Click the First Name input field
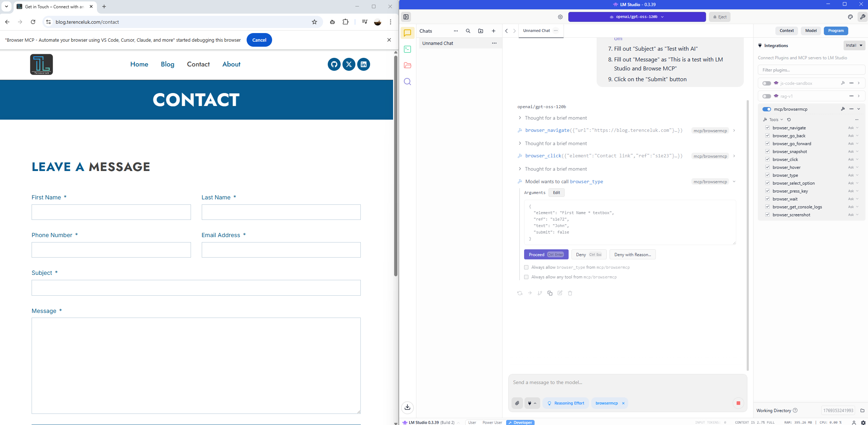868x425 pixels. click(111, 212)
